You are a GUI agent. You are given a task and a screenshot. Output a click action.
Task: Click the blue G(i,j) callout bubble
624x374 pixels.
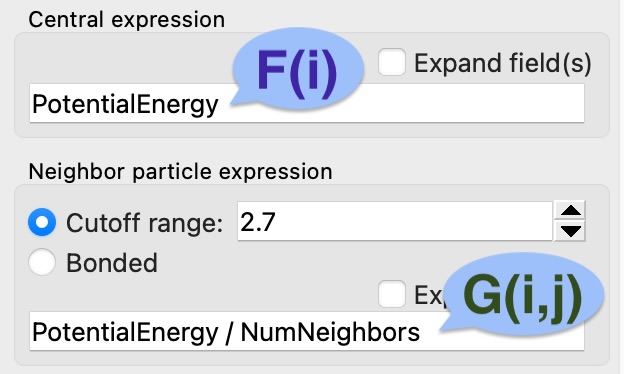pyautogui.click(x=521, y=294)
